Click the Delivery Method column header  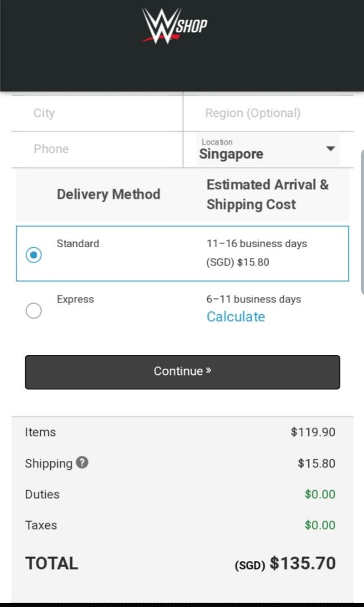[108, 194]
